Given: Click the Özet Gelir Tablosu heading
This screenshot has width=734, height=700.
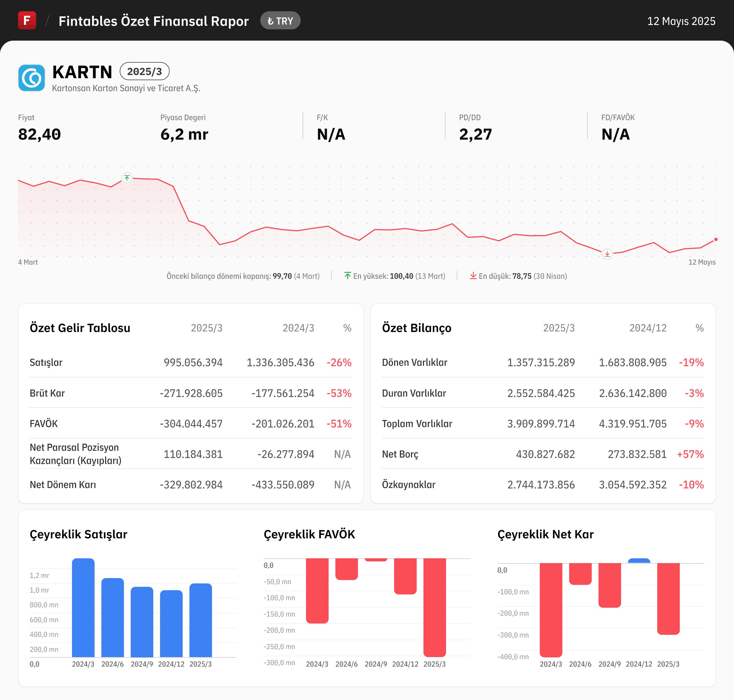Looking at the screenshot, I should 80,328.
